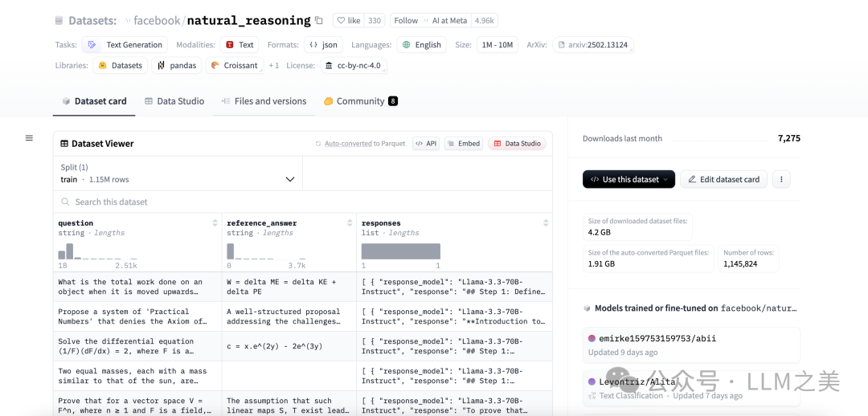Viewport: 868px width, 416px height.
Task: Select the 7,275 downloads value
Action: [789, 138]
